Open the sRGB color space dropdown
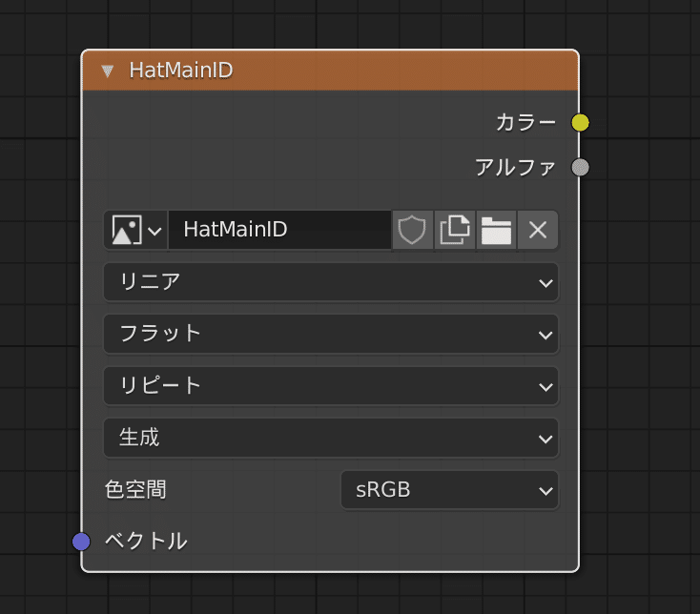This screenshot has width=700, height=614. pos(449,491)
